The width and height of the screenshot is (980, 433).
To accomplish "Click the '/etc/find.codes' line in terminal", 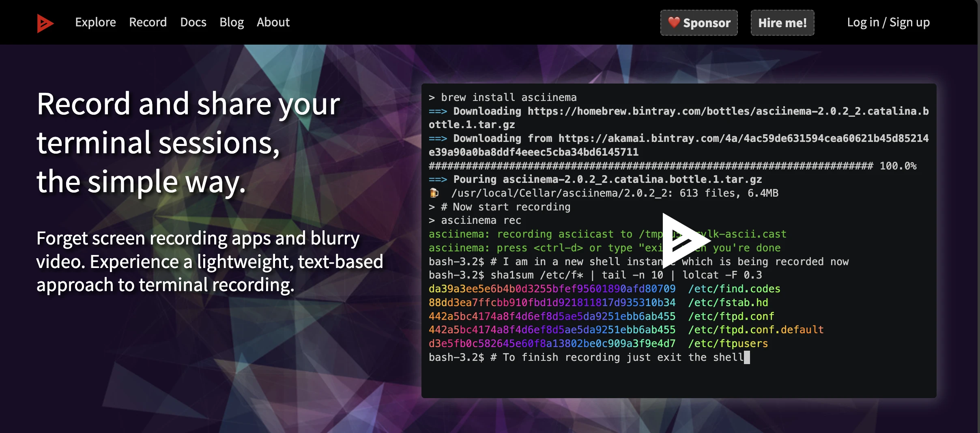I will pyautogui.click(x=604, y=289).
